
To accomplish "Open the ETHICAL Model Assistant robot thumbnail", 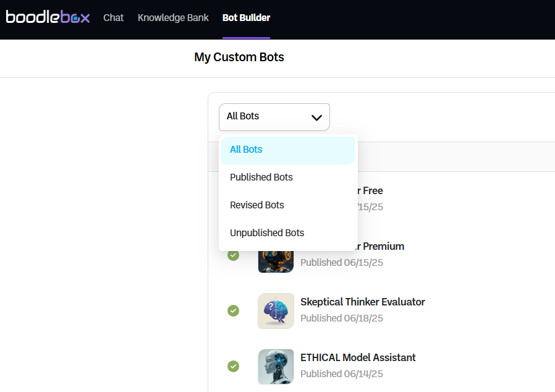I will coord(276,366).
